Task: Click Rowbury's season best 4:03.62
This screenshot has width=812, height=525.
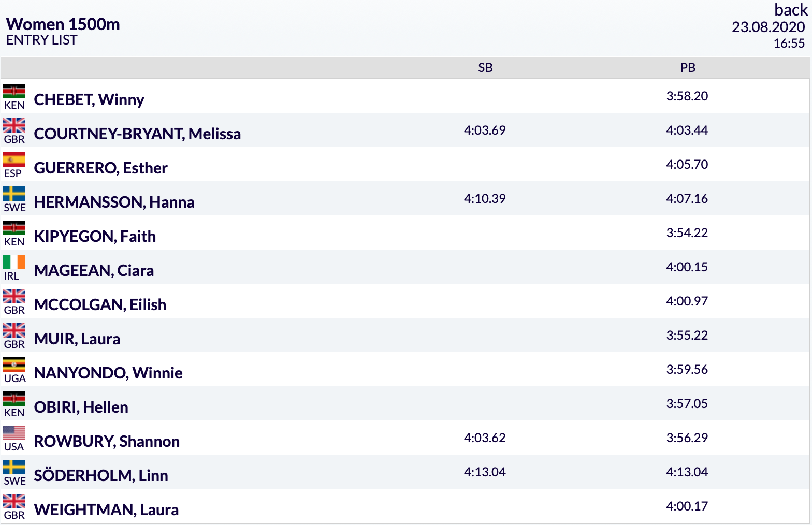Action: 485,437
